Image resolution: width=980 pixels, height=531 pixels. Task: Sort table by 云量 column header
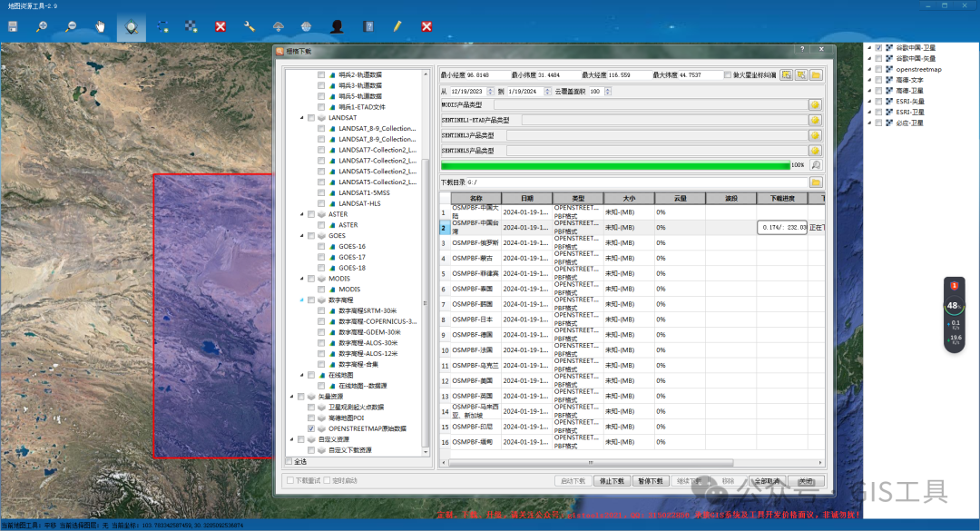coord(680,198)
